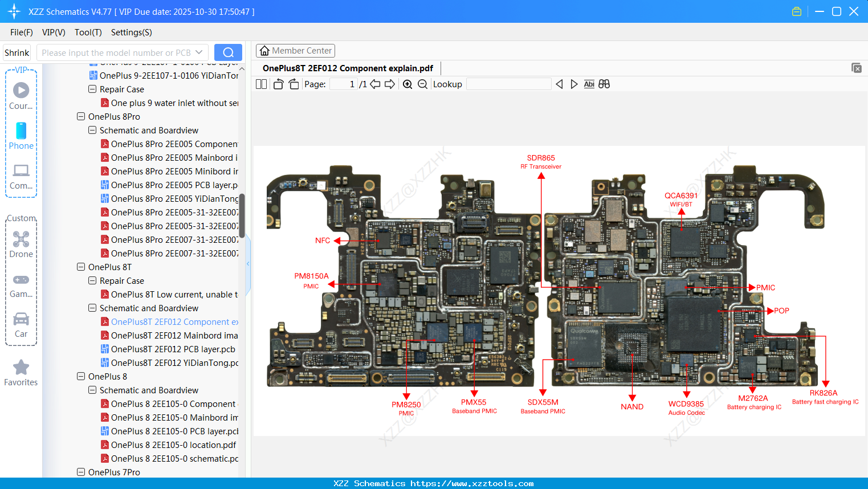Open the Tool(T) menu
The width and height of the screenshot is (868, 489).
(88, 32)
